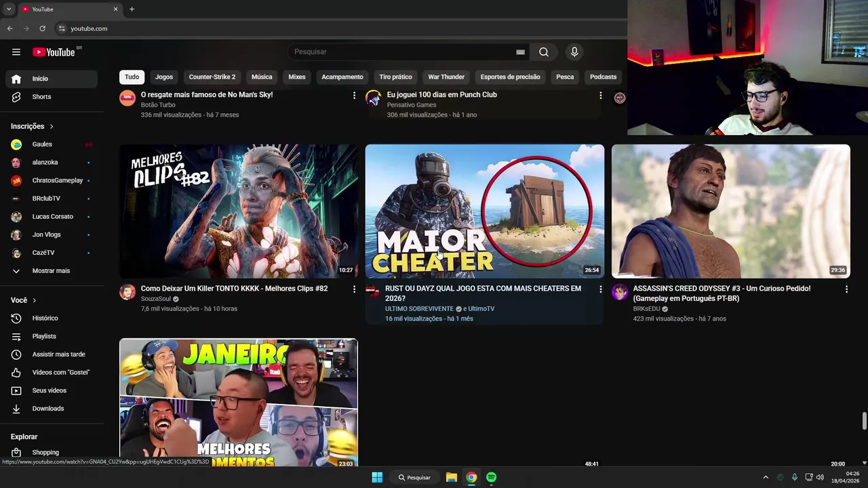The height and width of the screenshot is (488, 868).
Task: Open ChratosGameplay channel subscription
Action: coord(52,180)
